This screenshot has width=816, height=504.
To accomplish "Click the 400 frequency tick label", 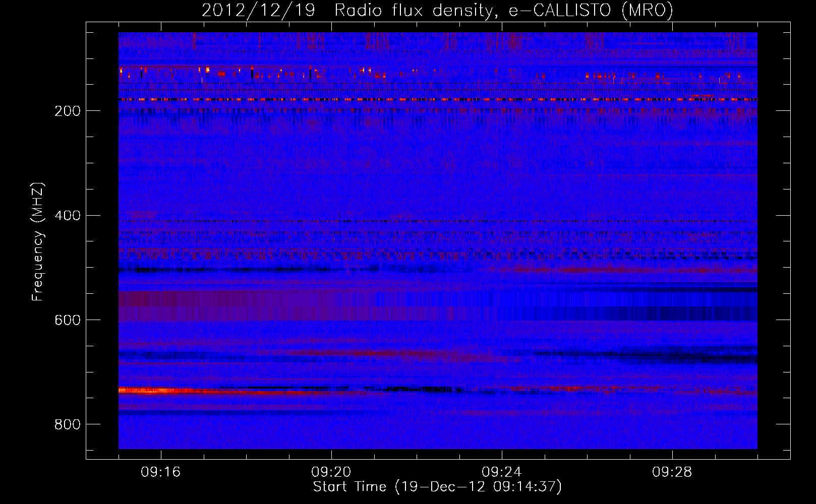I will pyautogui.click(x=68, y=216).
